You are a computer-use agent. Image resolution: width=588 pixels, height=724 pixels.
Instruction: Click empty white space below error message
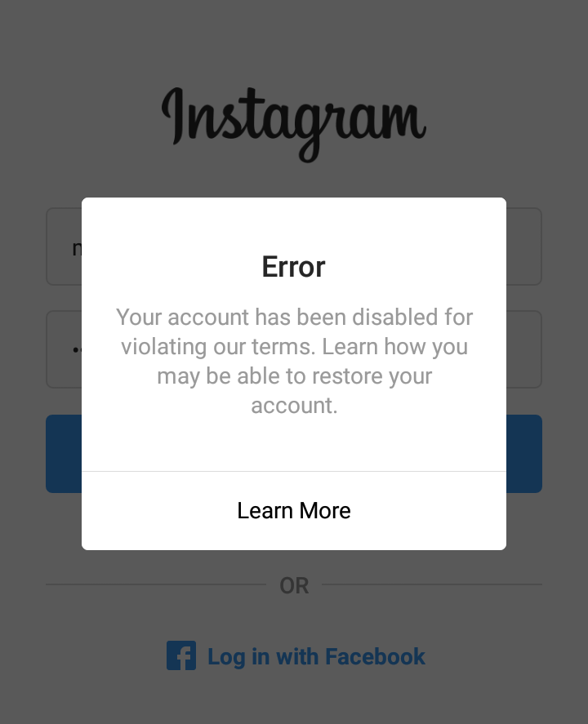294,444
